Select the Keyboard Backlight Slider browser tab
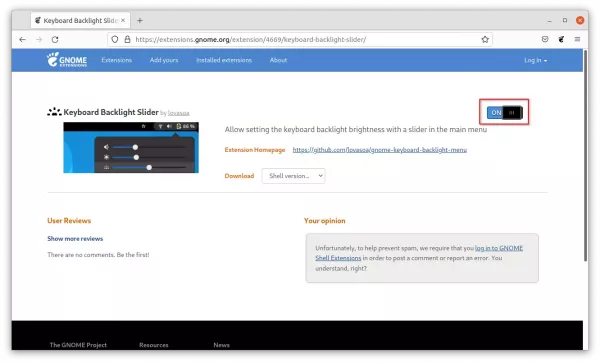 tap(80, 20)
